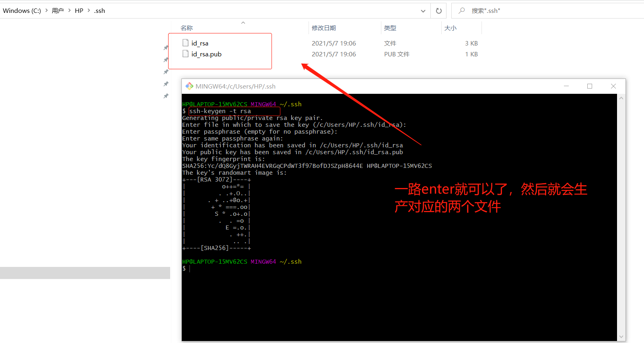
Task: Click the id_rsa file name
Action: click(200, 43)
